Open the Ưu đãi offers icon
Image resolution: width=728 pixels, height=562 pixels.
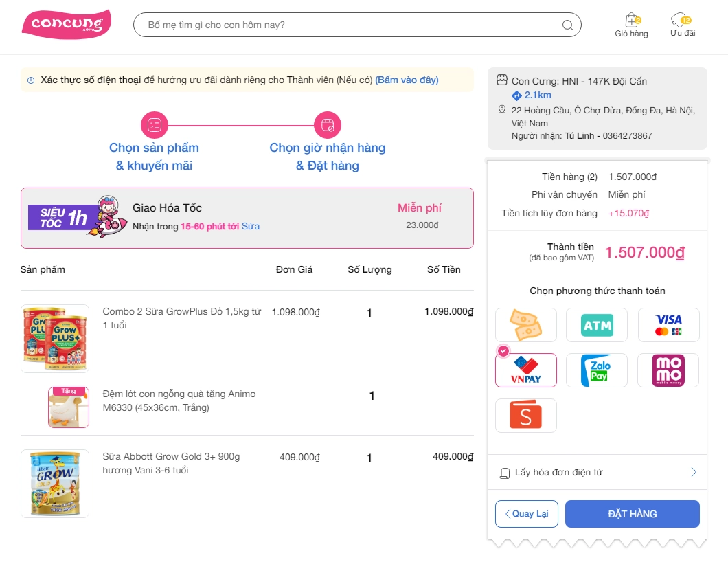(x=682, y=21)
